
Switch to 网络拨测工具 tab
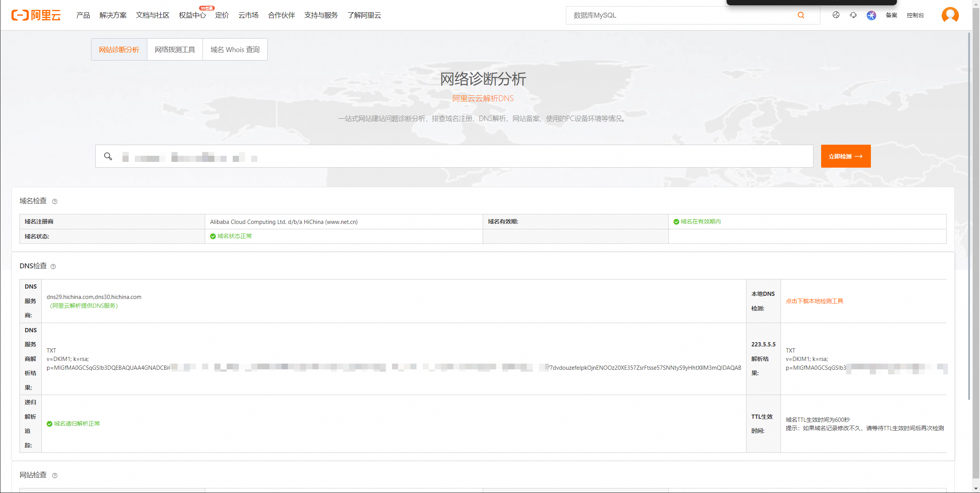[x=175, y=50]
